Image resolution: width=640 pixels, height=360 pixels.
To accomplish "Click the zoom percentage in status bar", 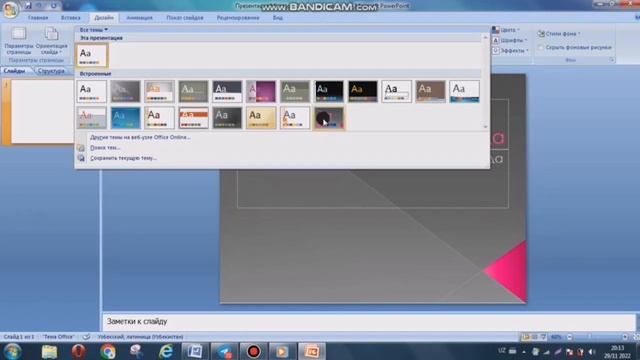I will (556, 337).
